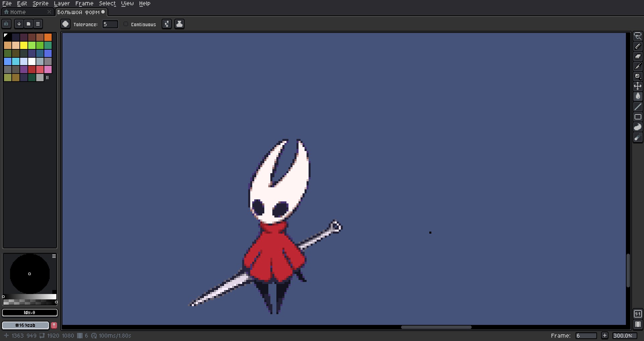
Task: Open the palette presets button
Action: tap(29, 24)
